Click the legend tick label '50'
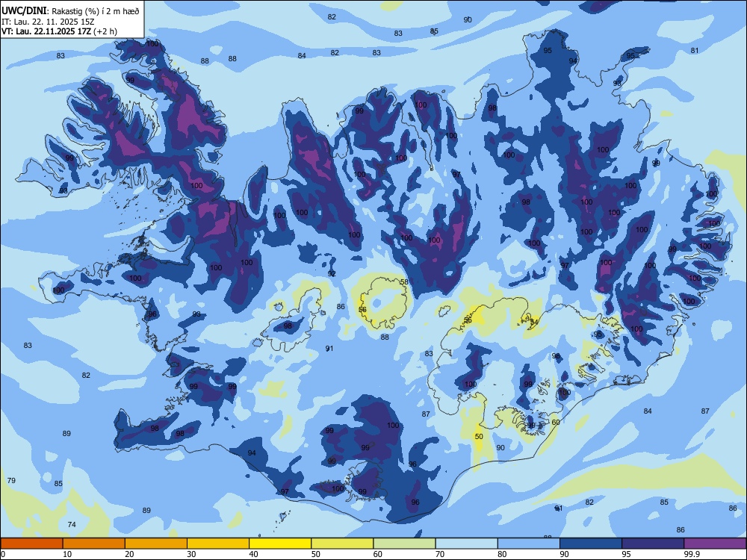This screenshot has width=747, height=560. 316,554
